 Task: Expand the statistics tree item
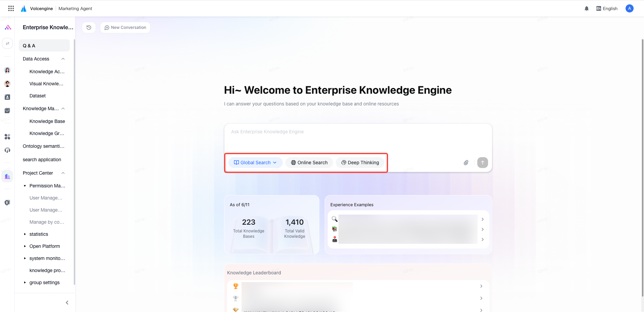pos(25,234)
